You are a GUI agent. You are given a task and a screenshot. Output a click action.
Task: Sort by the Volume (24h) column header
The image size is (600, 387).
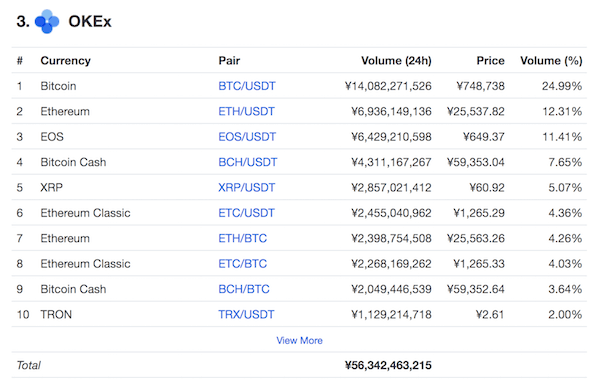pos(396,60)
